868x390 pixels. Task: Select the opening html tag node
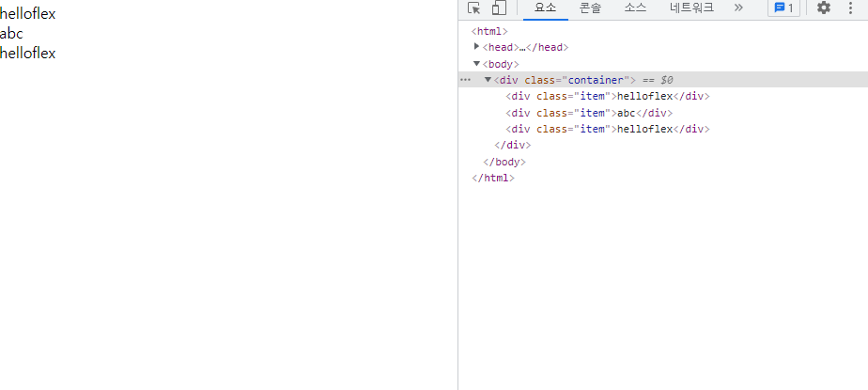click(x=489, y=31)
